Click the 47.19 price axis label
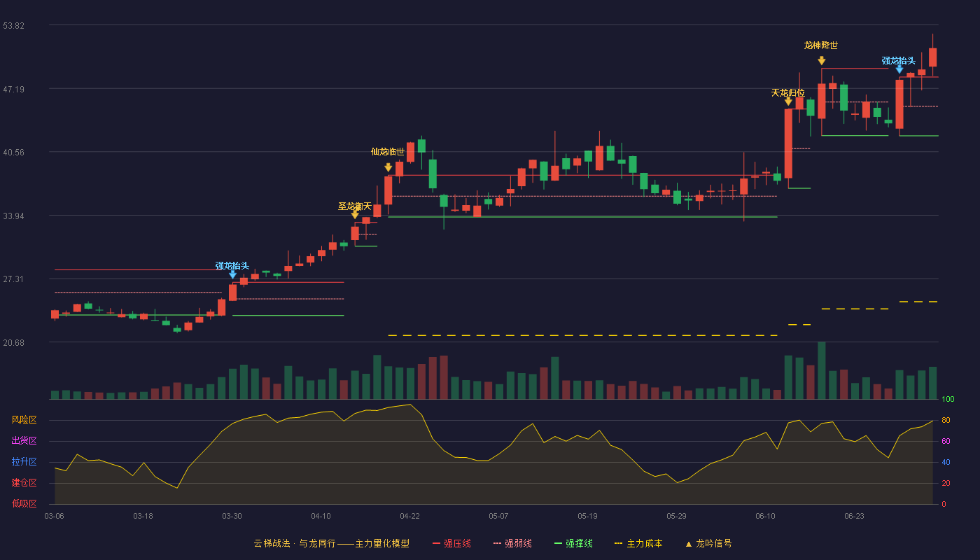The image size is (980, 560). pos(13,90)
